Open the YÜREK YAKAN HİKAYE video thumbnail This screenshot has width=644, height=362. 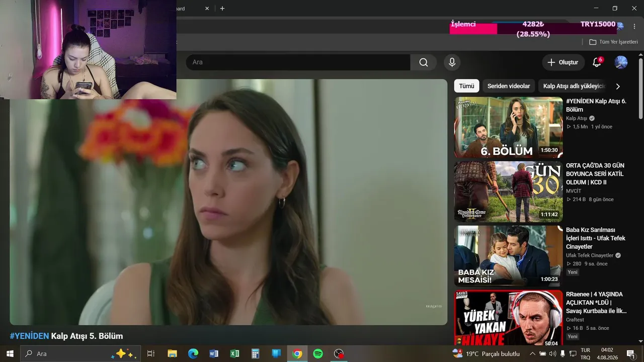pyautogui.click(x=508, y=318)
